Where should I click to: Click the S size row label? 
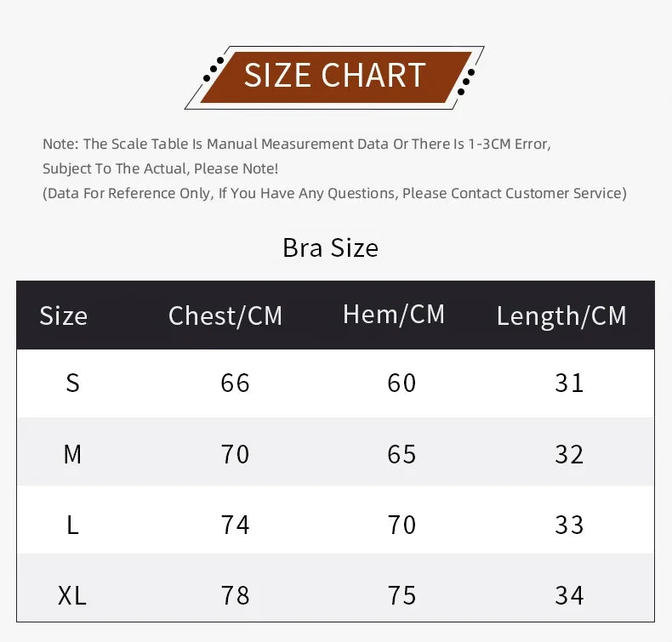[x=72, y=383]
